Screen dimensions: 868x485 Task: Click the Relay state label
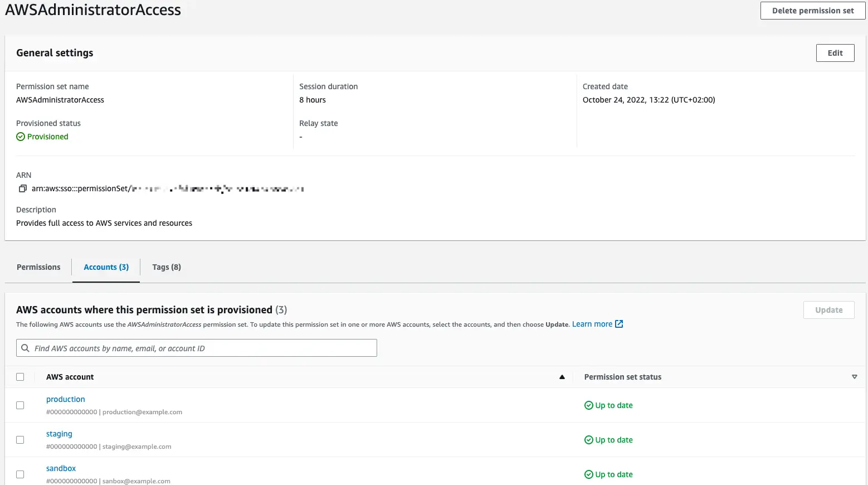click(x=319, y=123)
